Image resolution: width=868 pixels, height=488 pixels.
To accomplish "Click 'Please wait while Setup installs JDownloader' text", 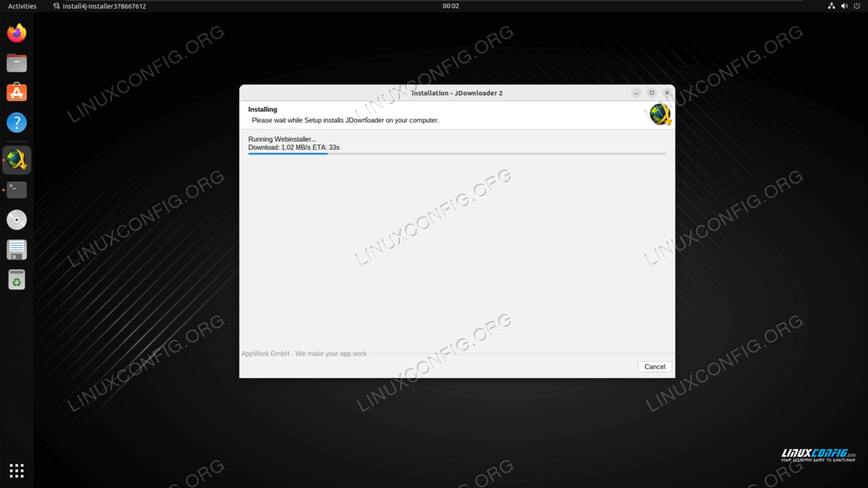I will [345, 120].
